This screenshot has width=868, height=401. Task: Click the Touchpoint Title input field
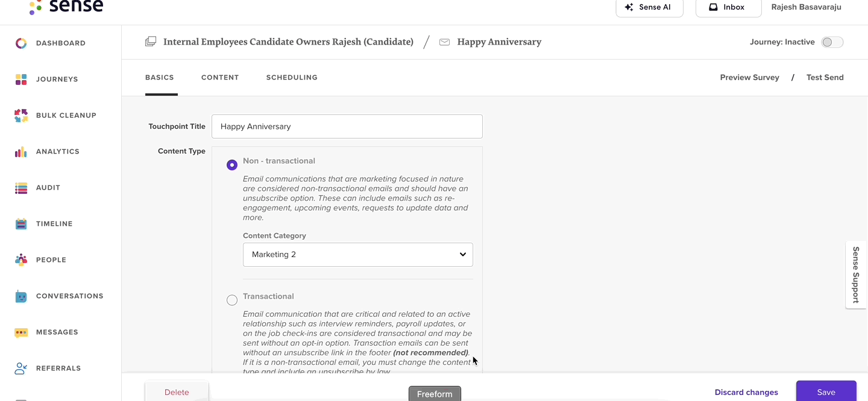point(347,126)
